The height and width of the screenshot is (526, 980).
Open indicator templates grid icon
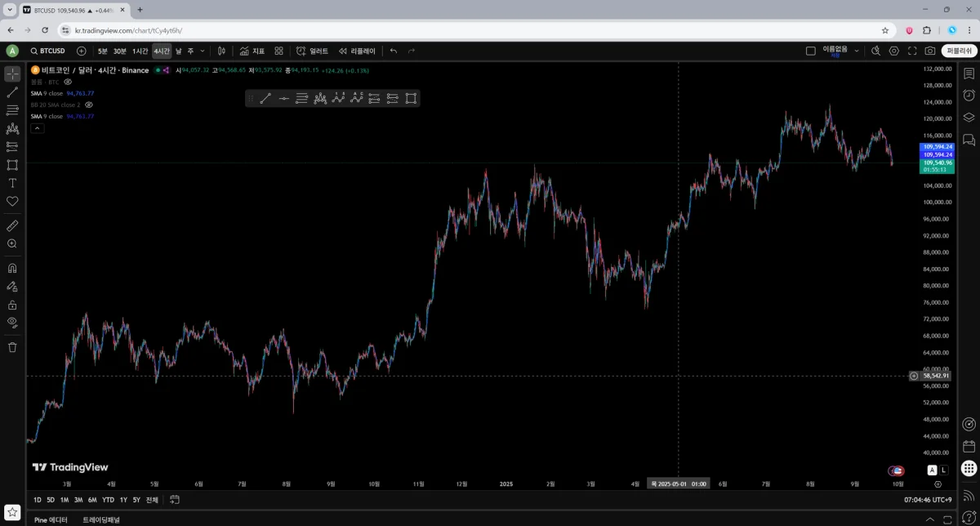[278, 51]
